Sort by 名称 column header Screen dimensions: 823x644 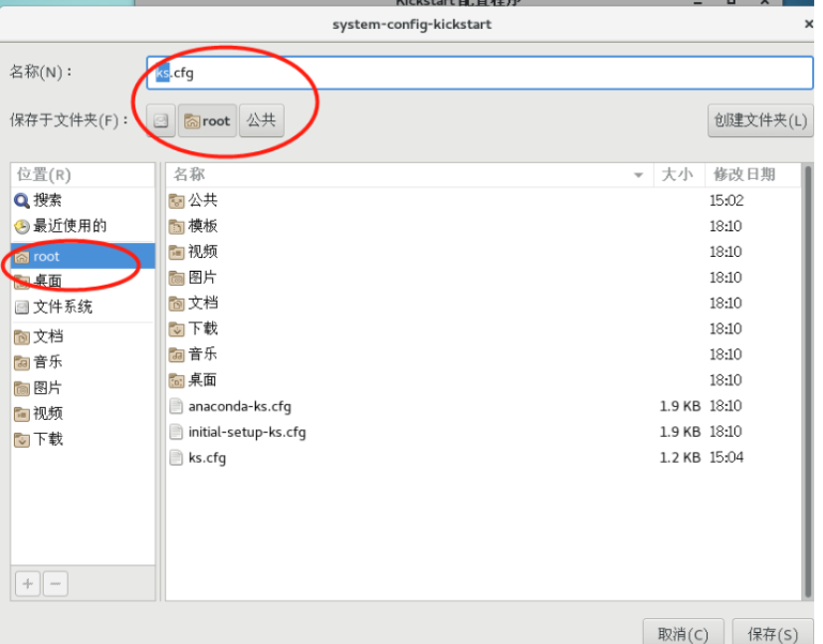pyautogui.click(x=410, y=175)
